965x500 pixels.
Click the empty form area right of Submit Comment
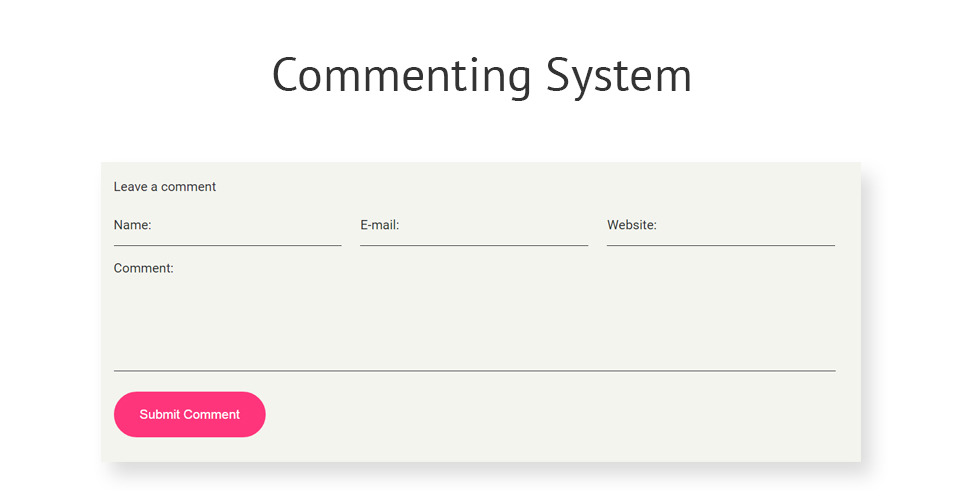(560, 414)
